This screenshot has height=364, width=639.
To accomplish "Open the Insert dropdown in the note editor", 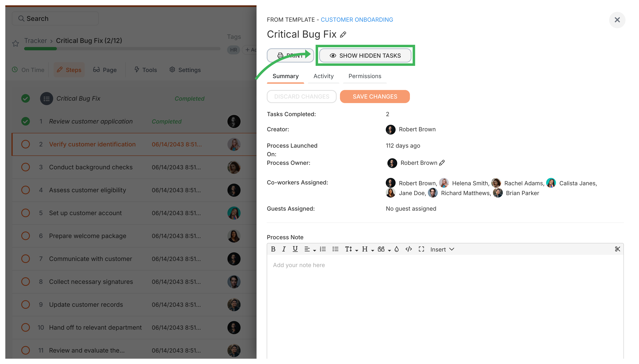I will coord(442,249).
